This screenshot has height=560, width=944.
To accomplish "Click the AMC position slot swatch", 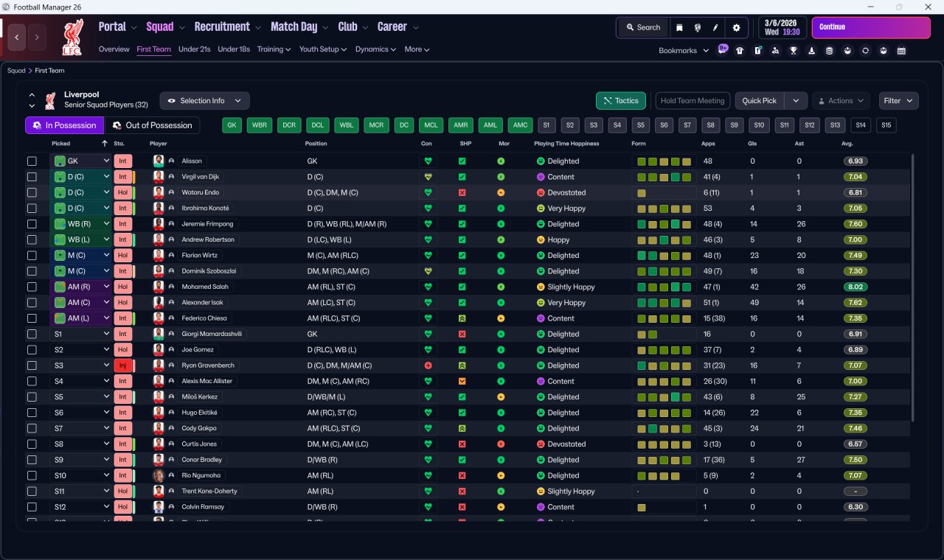I will point(521,125).
